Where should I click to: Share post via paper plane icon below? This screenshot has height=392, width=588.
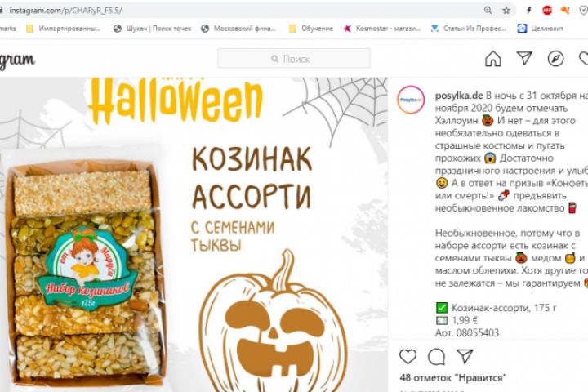tap(465, 356)
